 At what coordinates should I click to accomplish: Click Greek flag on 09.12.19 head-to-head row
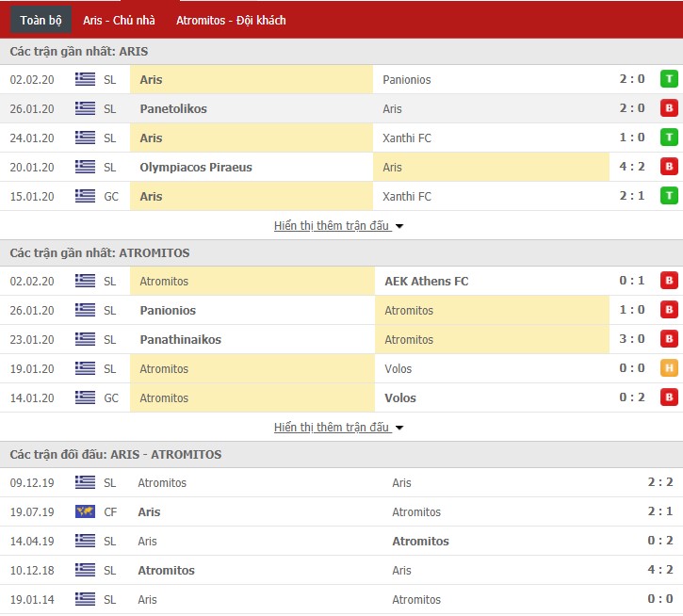85,482
